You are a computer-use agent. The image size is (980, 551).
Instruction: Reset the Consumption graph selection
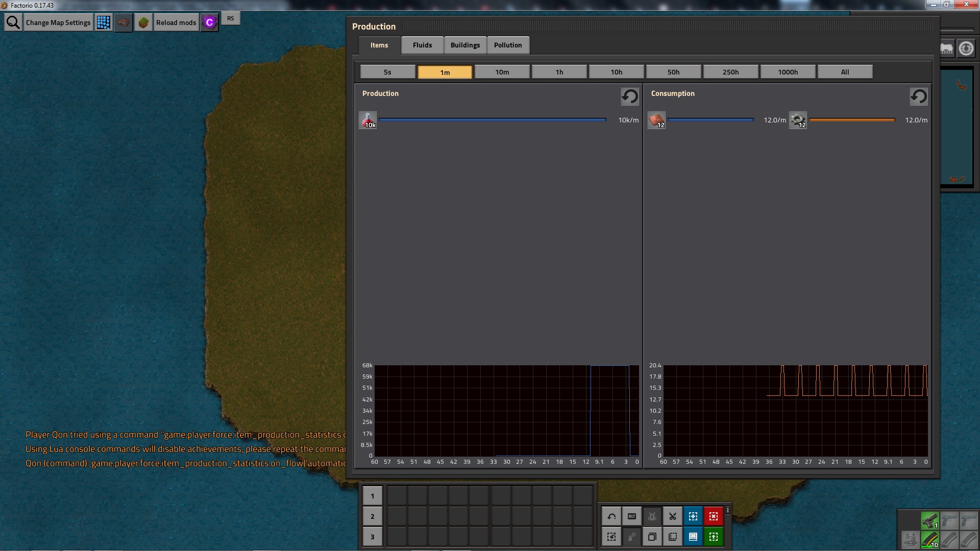pos(918,96)
